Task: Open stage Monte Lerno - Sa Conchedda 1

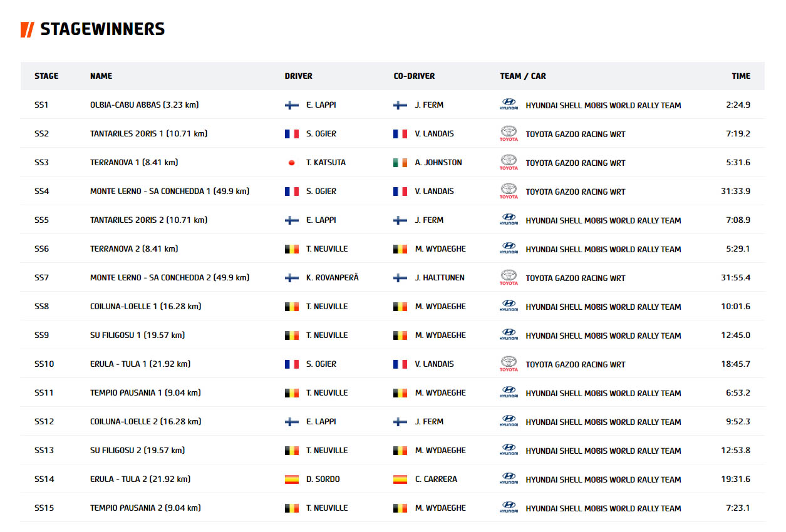Action: click(170, 192)
